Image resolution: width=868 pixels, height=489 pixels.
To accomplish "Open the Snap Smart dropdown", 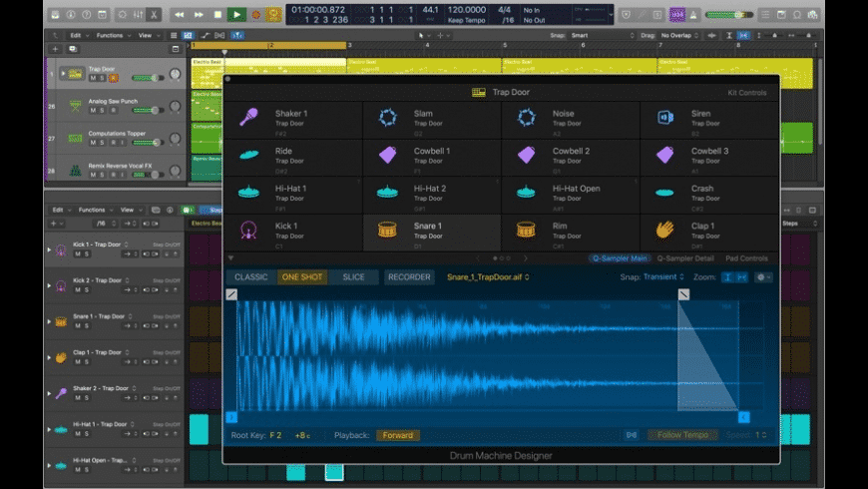I will click(603, 36).
